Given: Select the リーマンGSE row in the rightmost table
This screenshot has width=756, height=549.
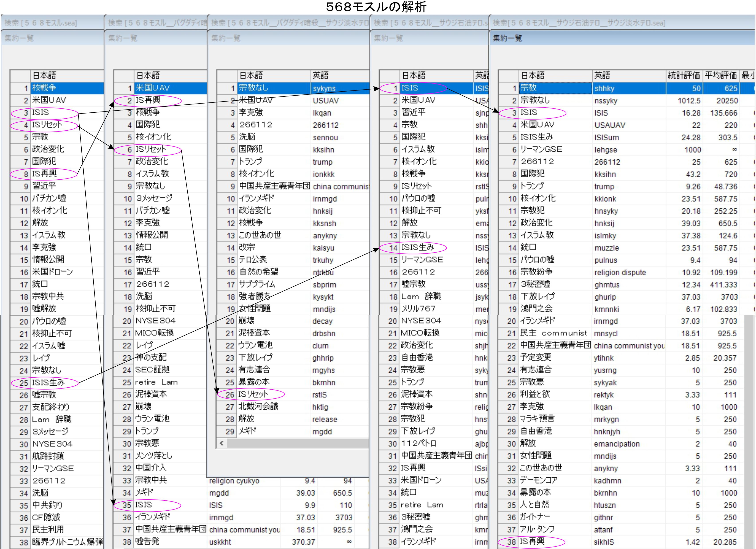Looking at the screenshot, I should tap(541, 149).
